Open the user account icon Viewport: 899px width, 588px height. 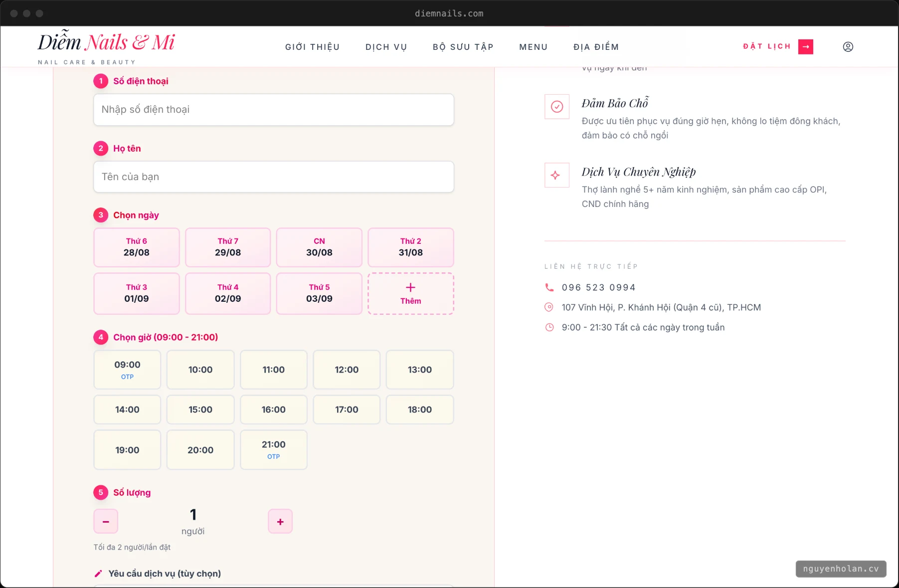click(848, 47)
